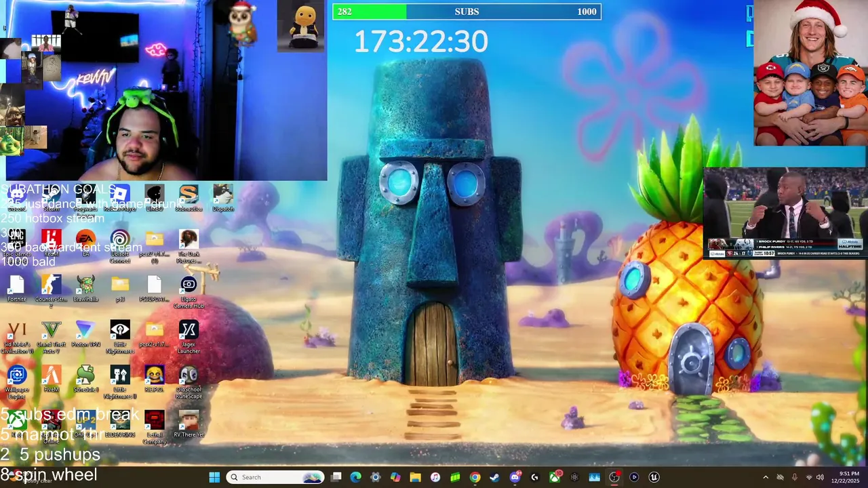
Task: Select the EA app desktop icon
Action: [85, 243]
